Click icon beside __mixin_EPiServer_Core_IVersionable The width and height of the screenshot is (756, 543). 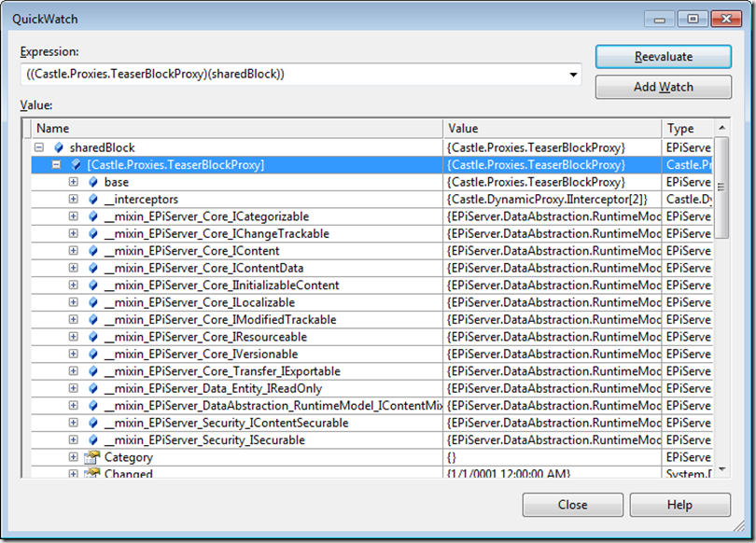point(92,354)
